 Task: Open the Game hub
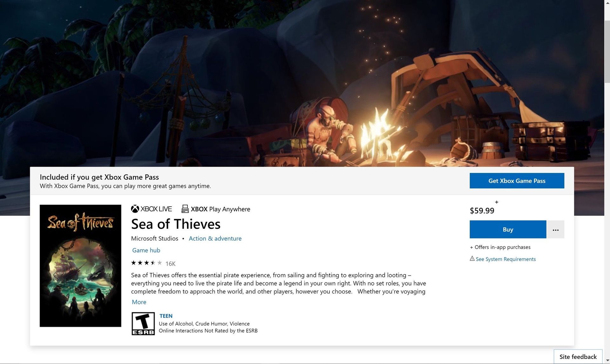pyautogui.click(x=146, y=250)
